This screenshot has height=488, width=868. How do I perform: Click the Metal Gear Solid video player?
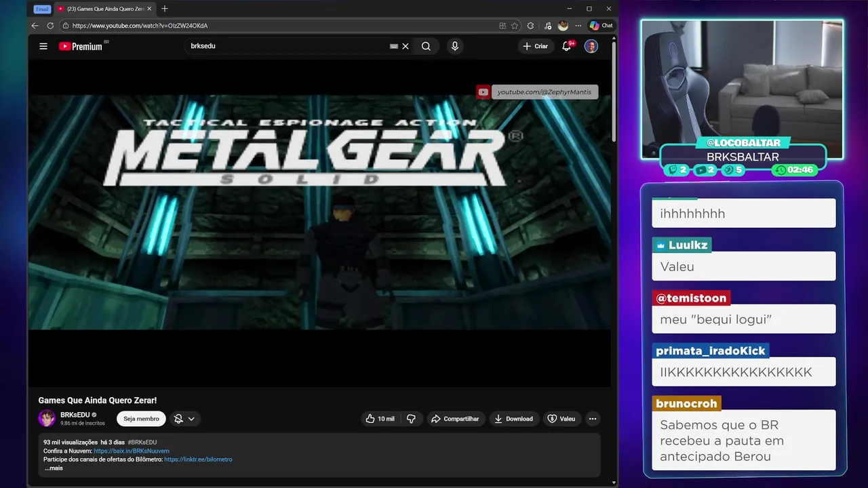click(319, 224)
